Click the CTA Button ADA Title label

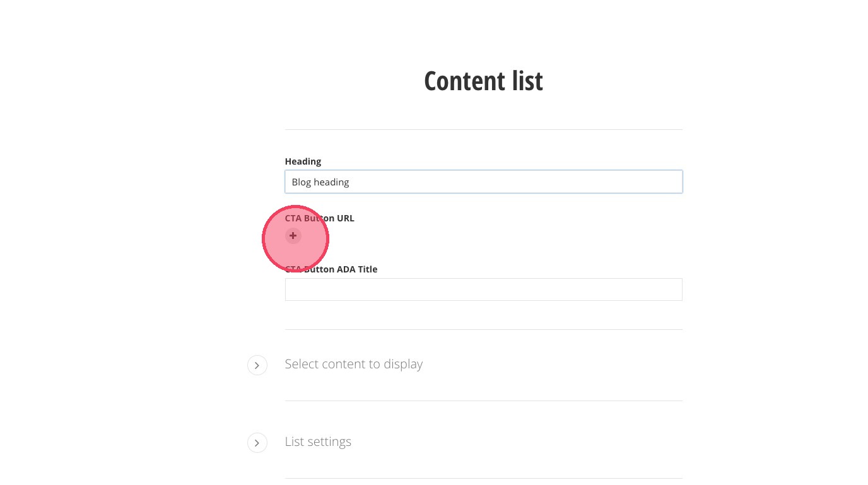[331, 269]
